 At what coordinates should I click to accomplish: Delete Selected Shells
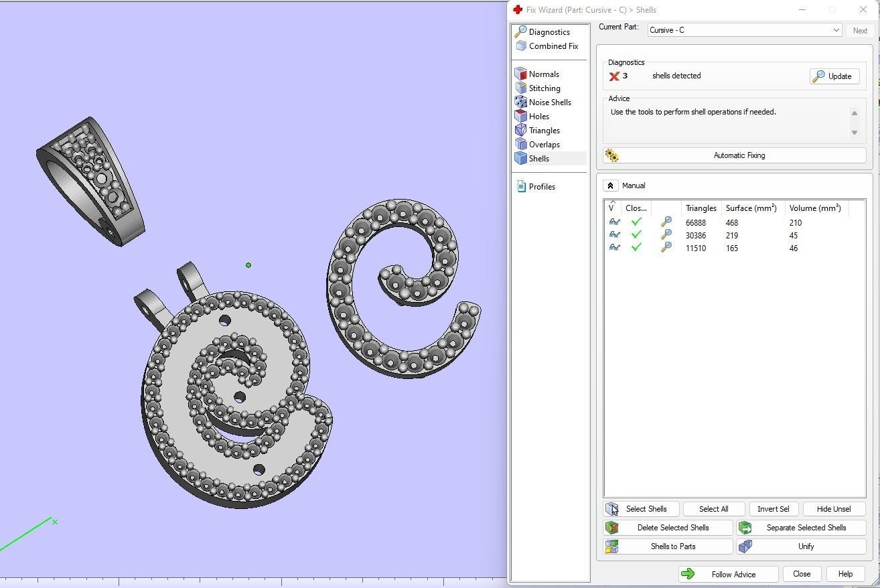coord(668,528)
